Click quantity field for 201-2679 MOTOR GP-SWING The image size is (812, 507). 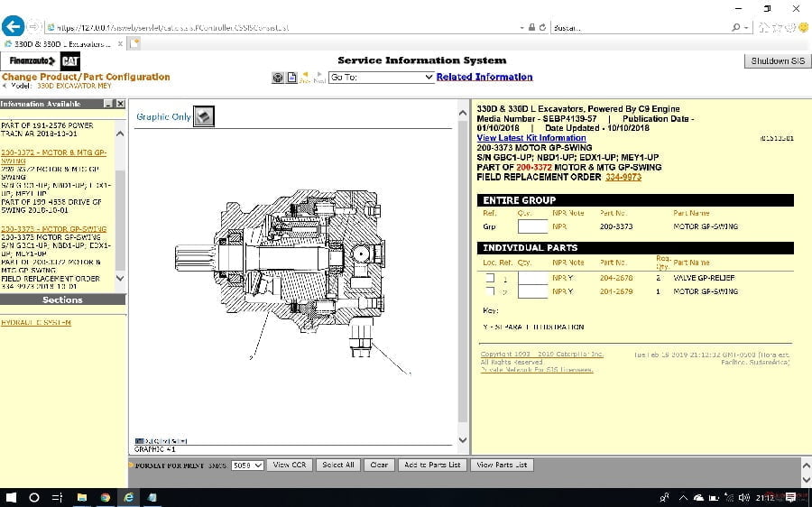point(533,291)
